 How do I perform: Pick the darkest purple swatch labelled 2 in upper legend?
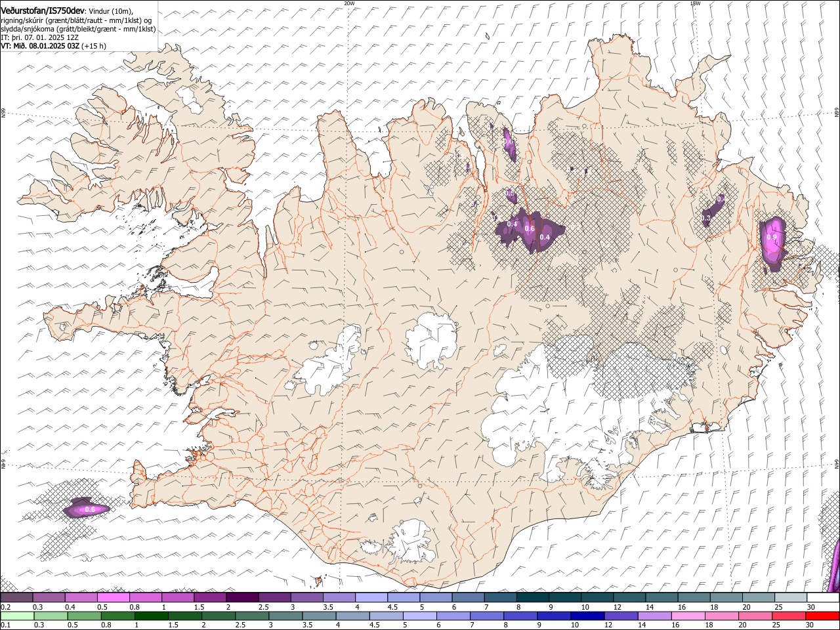click(x=242, y=598)
